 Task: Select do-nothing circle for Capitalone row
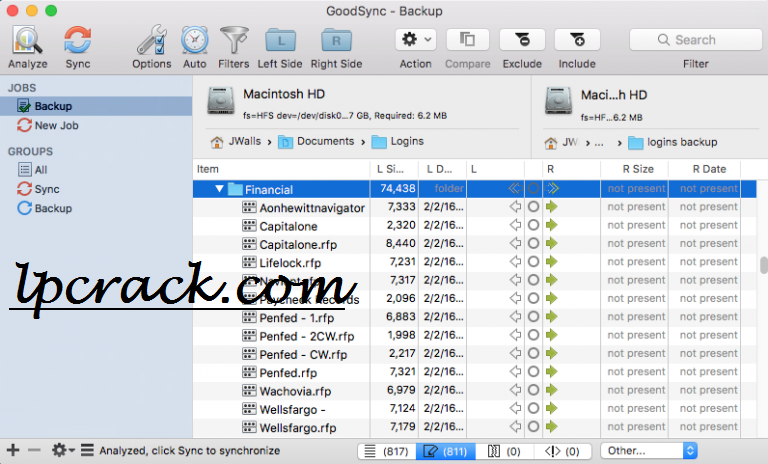(x=533, y=225)
